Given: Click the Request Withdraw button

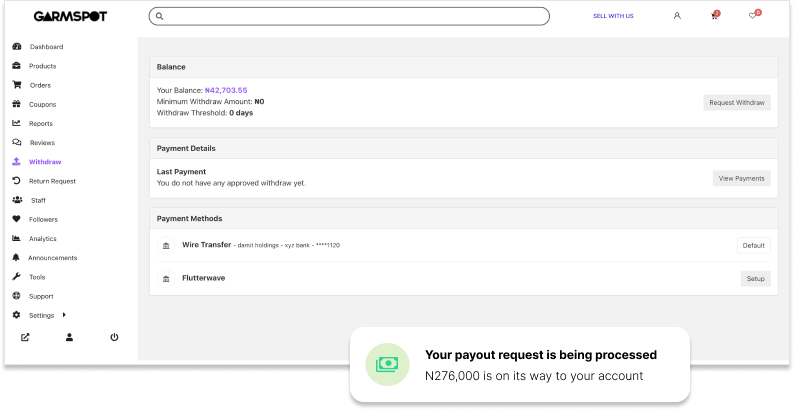Looking at the screenshot, I should point(737,103).
